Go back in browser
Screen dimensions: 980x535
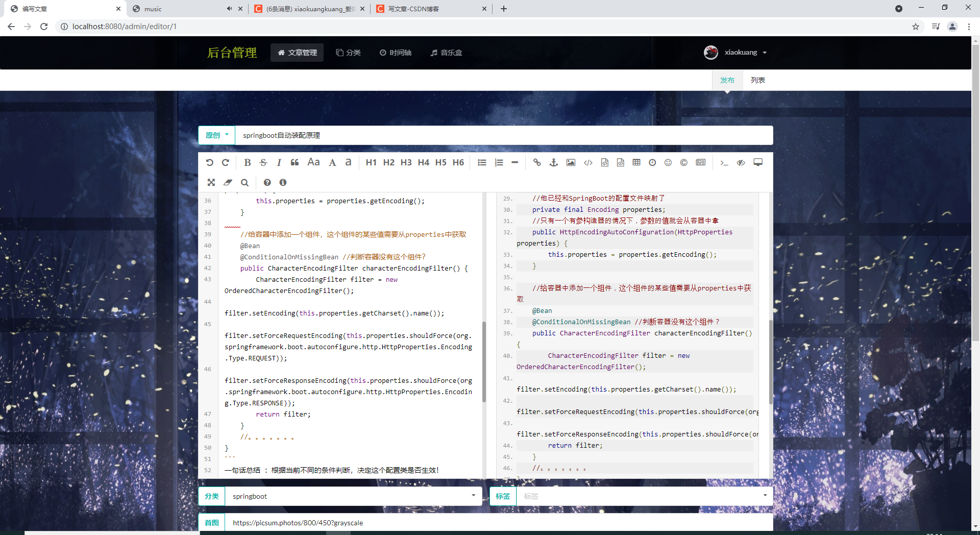11,27
